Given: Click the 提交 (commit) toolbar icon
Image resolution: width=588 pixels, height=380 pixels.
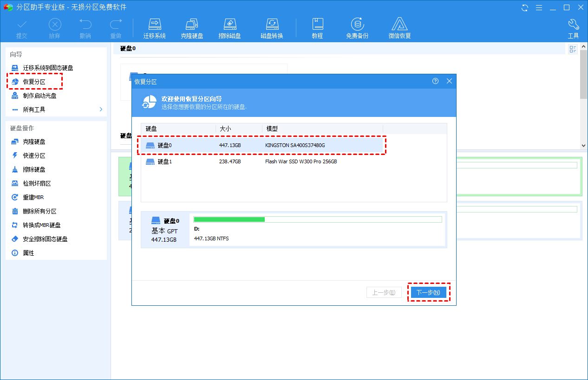Looking at the screenshot, I should pyautogui.click(x=22, y=29).
